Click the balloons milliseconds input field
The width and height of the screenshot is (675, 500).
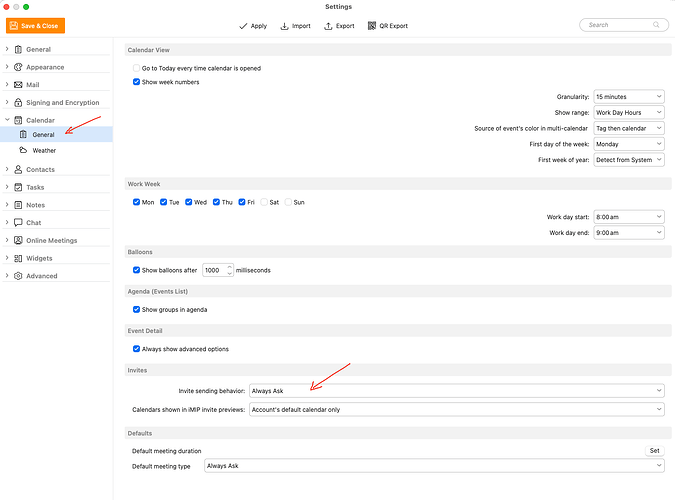click(x=216, y=270)
